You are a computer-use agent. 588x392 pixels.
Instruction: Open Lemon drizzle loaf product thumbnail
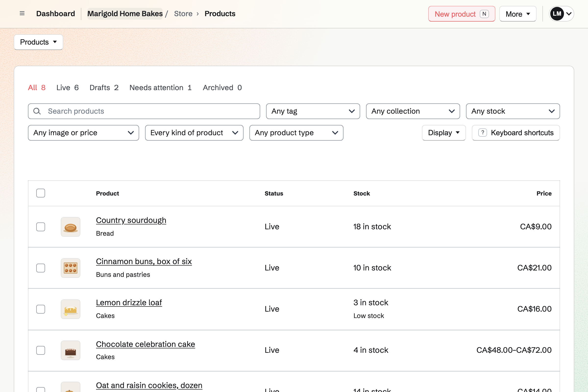(x=71, y=309)
